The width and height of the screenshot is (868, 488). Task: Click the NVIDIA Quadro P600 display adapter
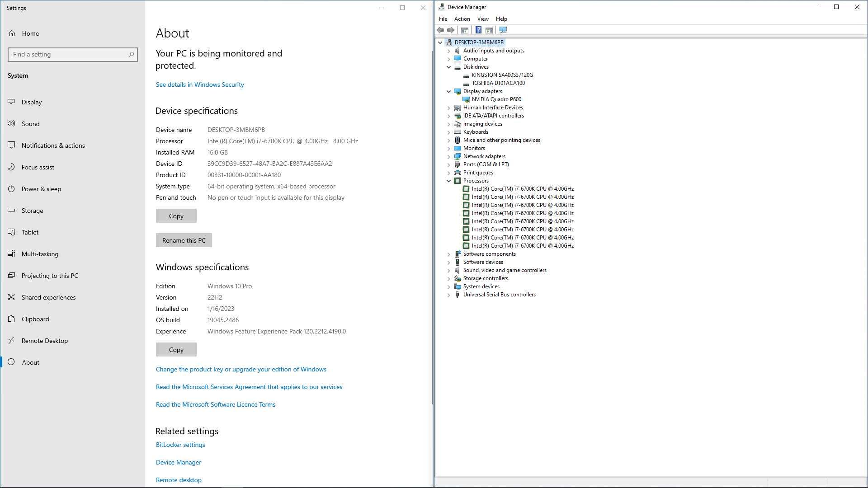coord(496,99)
